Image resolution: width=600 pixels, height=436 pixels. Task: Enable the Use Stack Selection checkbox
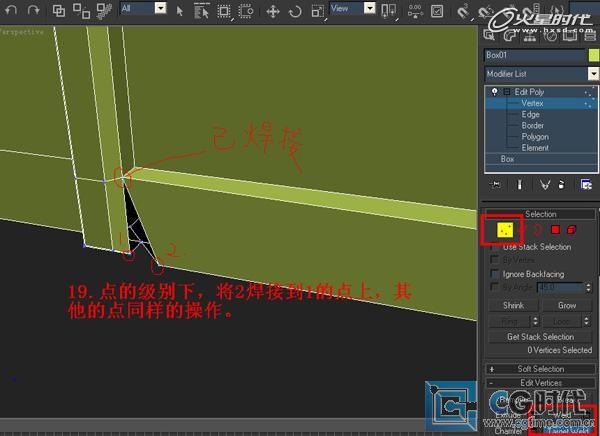pyautogui.click(x=495, y=247)
